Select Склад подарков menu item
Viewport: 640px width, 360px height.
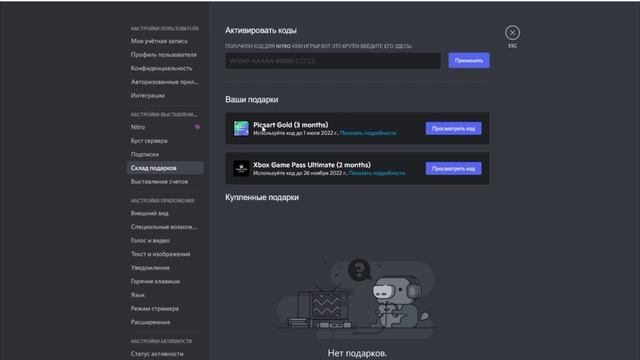165,168
